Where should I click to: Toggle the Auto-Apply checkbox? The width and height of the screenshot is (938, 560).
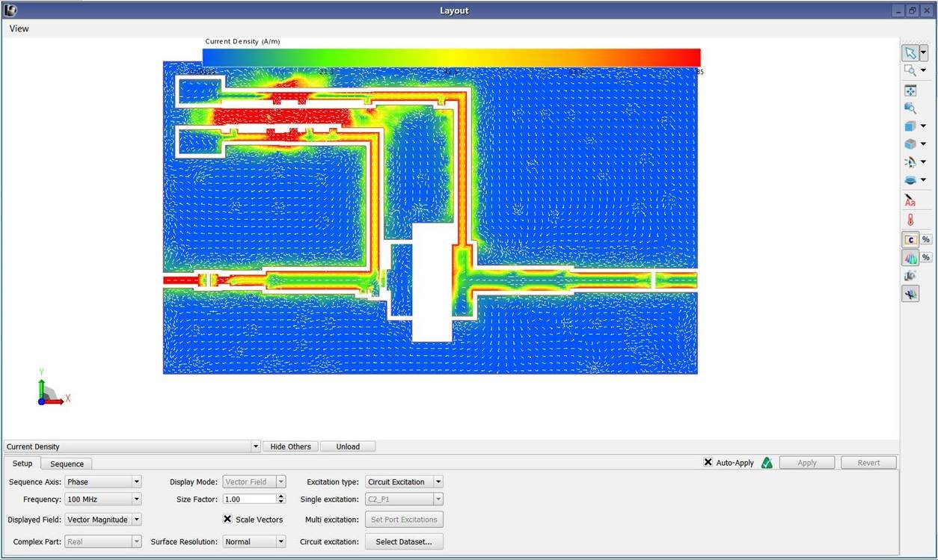coord(708,462)
